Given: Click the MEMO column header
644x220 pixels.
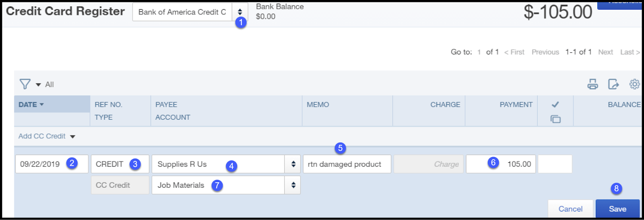Looking at the screenshot, I should [318, 104].
